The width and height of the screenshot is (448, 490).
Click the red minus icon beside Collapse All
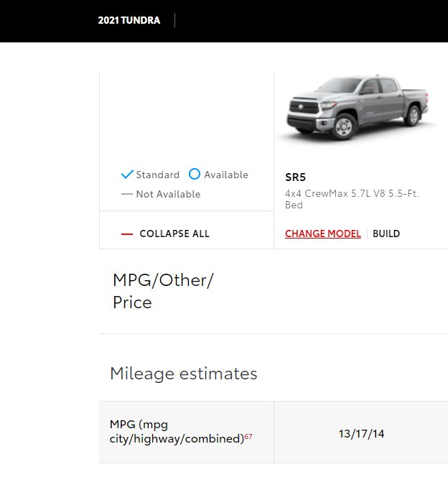pyautogui.click(x=127, y=234)
